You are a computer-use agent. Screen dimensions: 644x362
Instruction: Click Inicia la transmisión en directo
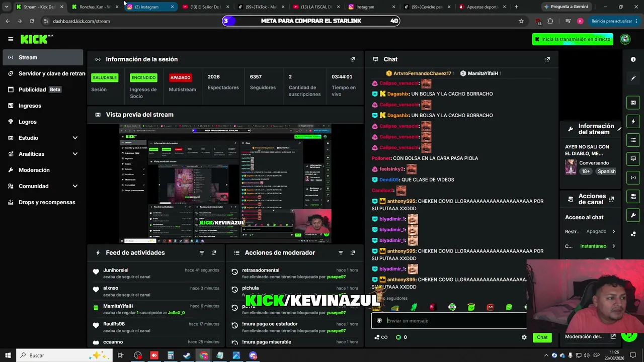click(573, 39)
